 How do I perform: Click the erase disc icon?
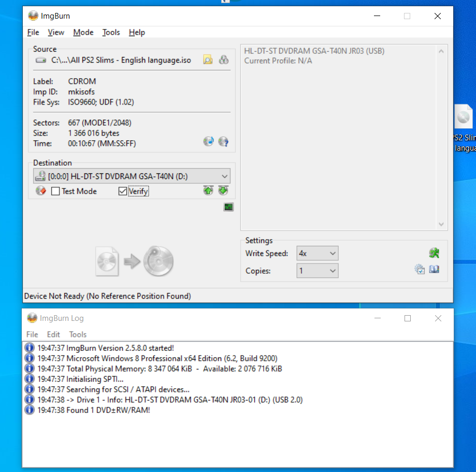(41, 191)
